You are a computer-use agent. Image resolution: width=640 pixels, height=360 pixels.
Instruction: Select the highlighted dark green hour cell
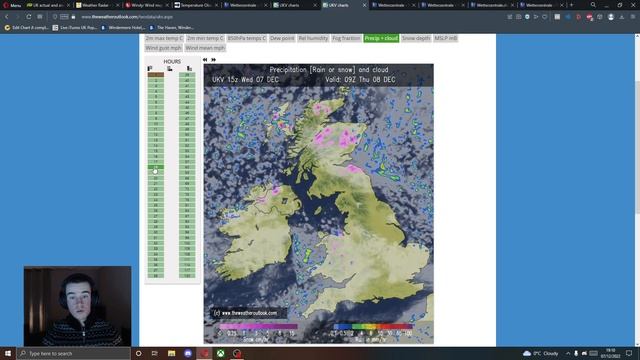pos(156,167)
